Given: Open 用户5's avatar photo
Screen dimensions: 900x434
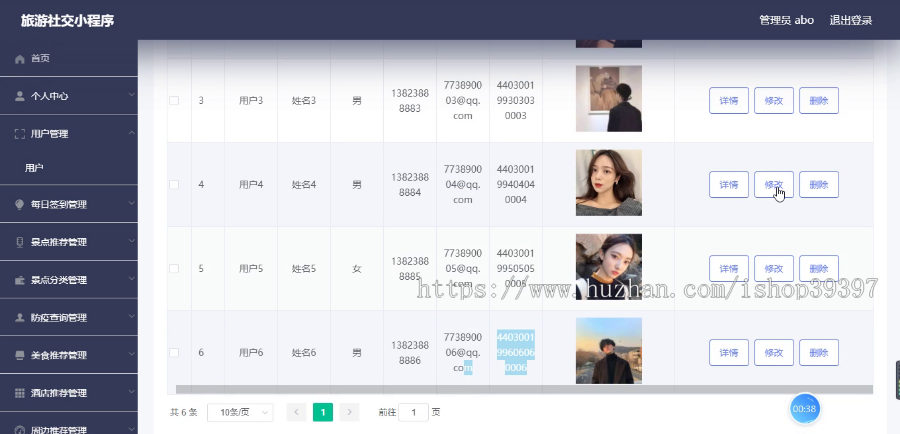Looking at the screenshot, I should click(608, 267).
